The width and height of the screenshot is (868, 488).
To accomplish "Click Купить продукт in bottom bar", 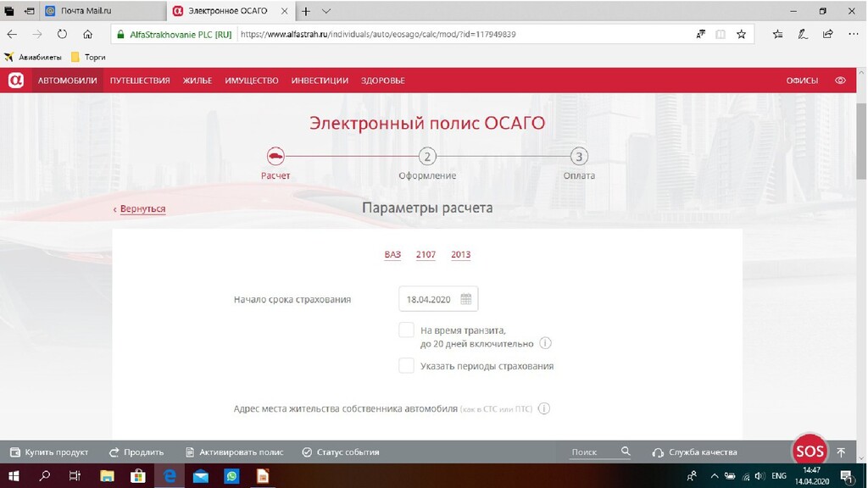I will (49, 452).
